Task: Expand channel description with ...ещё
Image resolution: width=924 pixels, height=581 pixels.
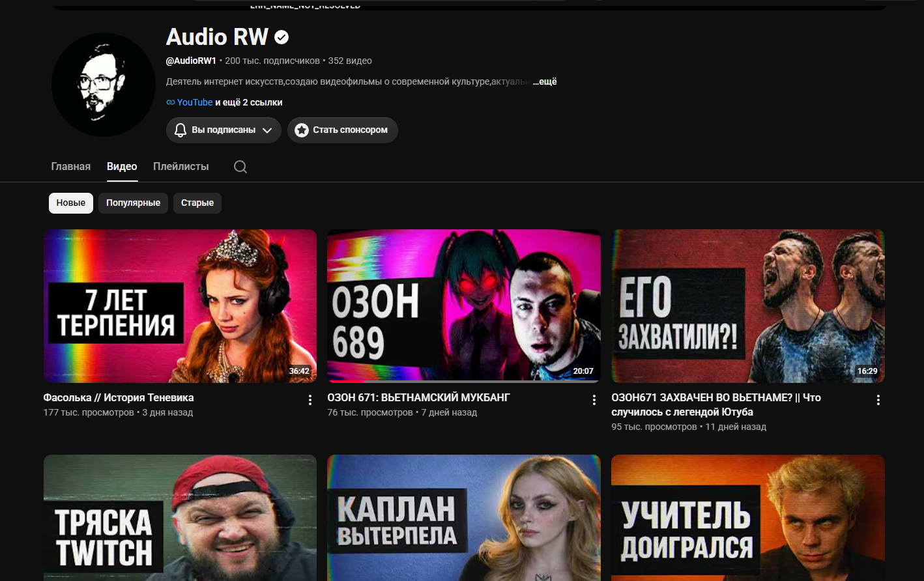Action: [x=545, y=81]
